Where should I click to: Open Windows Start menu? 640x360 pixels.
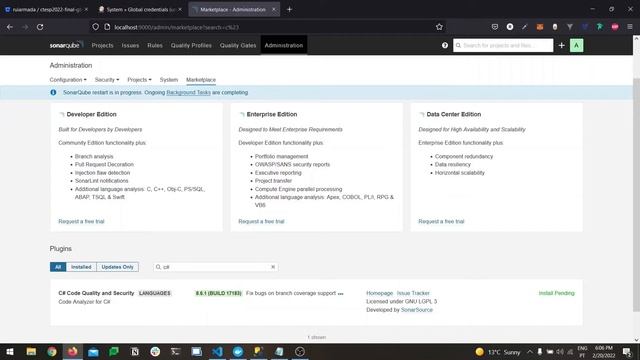[10, 351]
